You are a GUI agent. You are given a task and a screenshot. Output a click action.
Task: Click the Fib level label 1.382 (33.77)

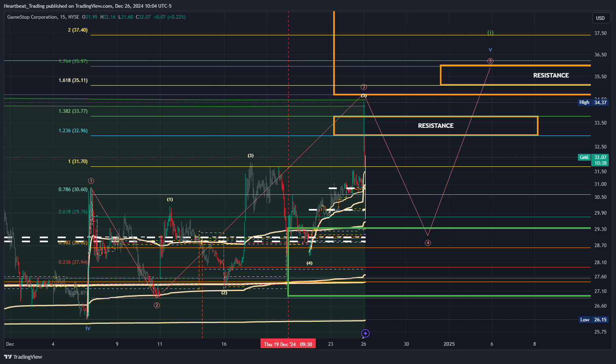click(73, 111)
